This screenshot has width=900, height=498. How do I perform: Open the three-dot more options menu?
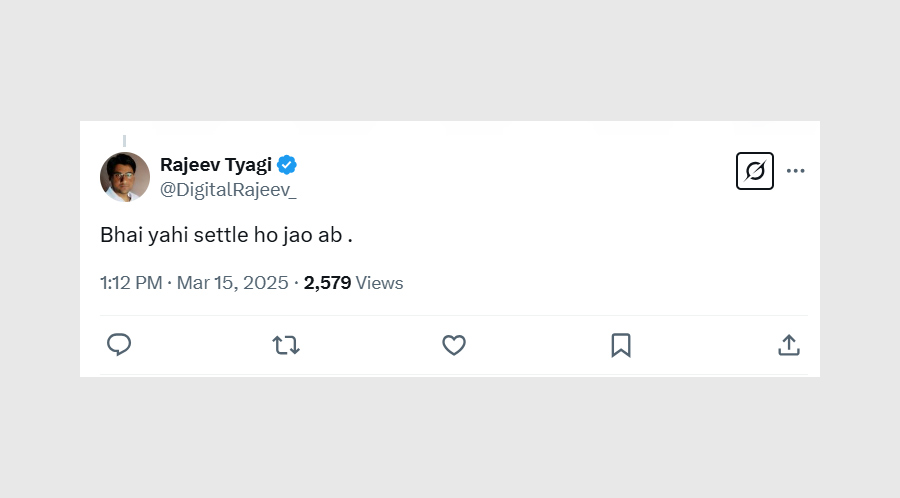(796, 171)
